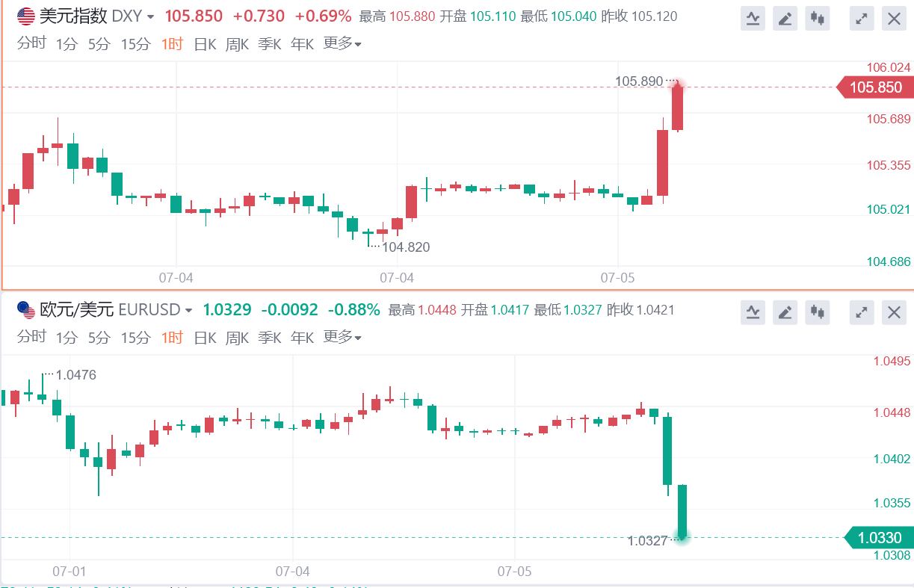Click the US flag icon beside 美元指数
This screenshot has width=914, height=588.
click(x=26, y=16)
